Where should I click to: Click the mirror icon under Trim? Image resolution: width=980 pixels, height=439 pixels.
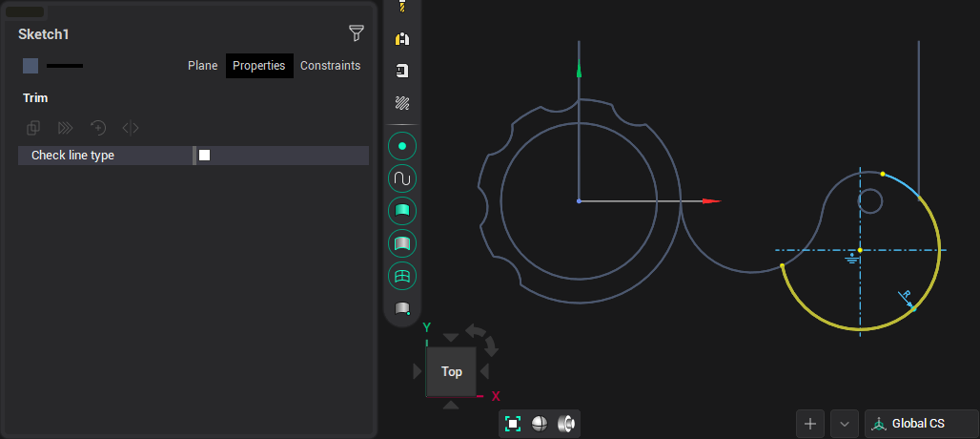point(131,127)
